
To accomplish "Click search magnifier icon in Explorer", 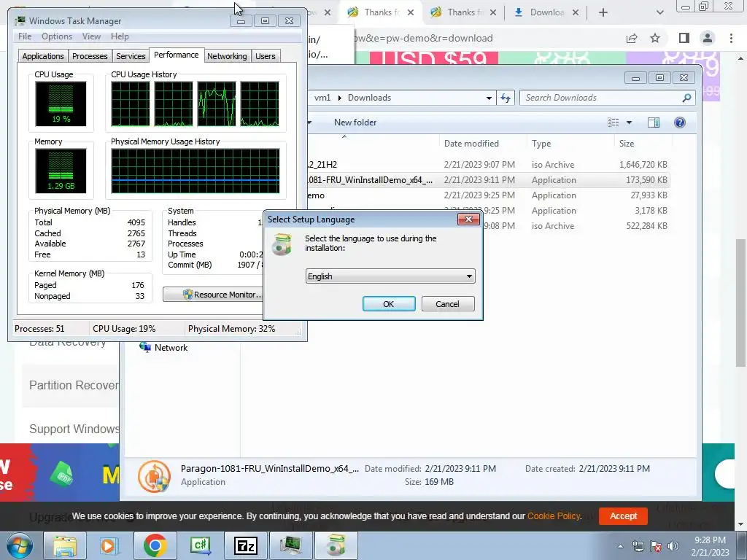I will point(686,98).
